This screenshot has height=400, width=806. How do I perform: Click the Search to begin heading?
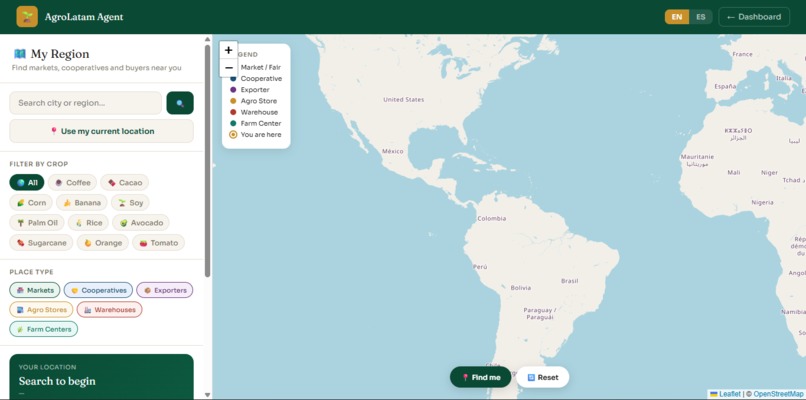coord(57,381)
